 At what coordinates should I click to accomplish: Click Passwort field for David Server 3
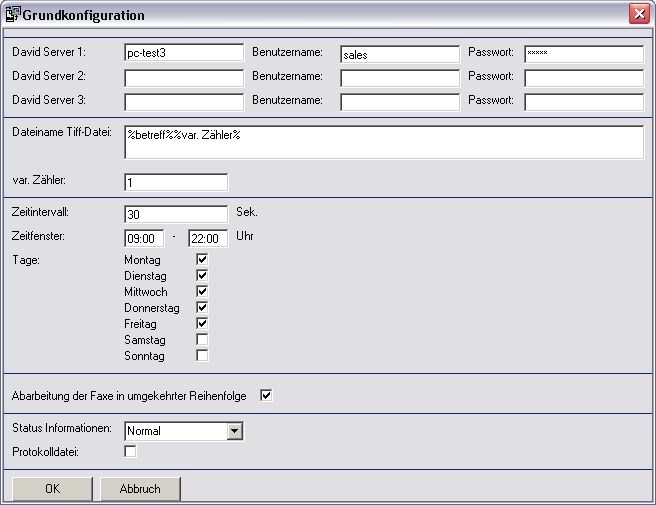click(x=584, y=102)
